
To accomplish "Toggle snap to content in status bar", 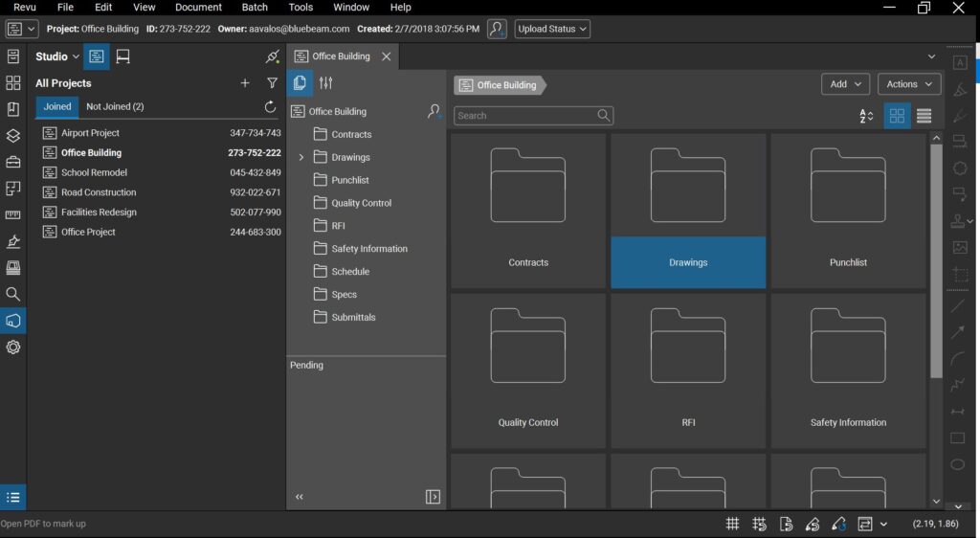I will tap(787, 525).
